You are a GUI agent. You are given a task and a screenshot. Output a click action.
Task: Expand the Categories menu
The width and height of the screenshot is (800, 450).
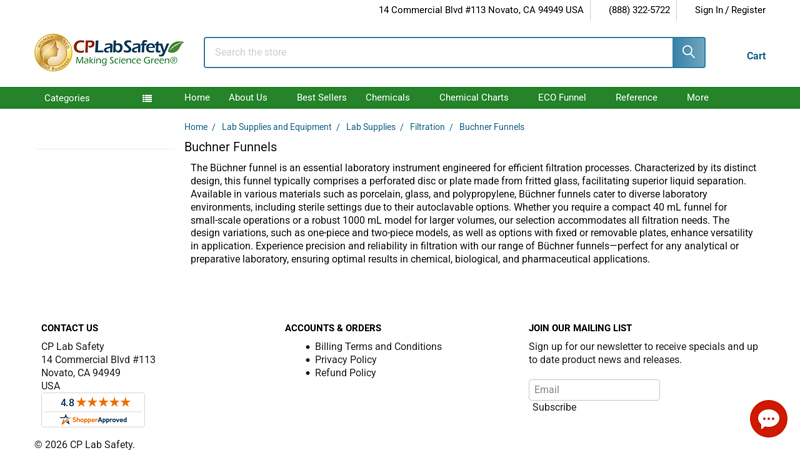pos(67,98)
